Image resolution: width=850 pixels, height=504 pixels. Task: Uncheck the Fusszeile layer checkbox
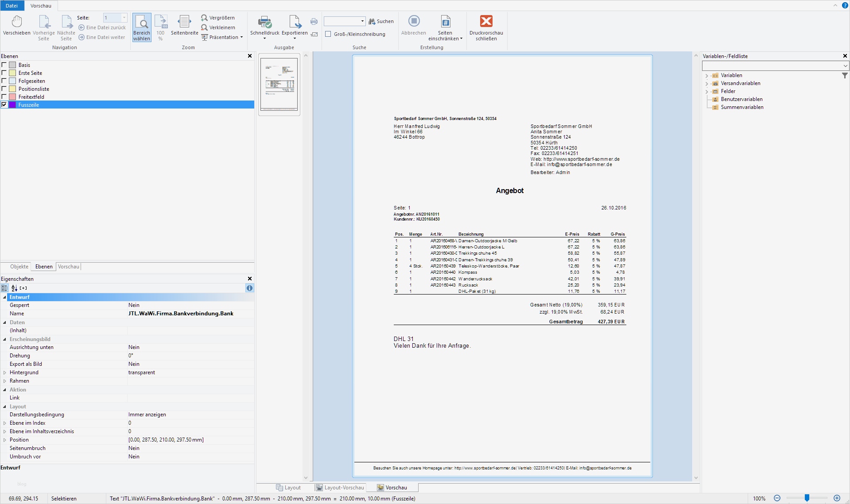pyautogui.click(x=4, y=105)
